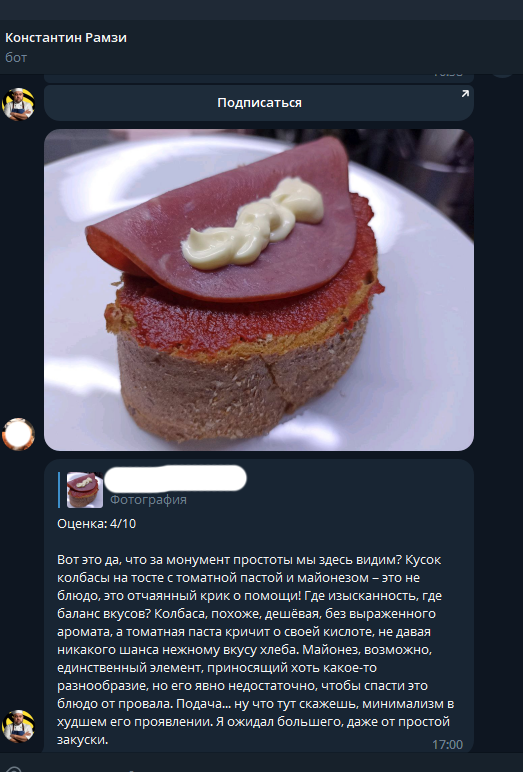Viewport: 523px width, 772px height.
Task: Click the round share button cut off at the top right
Action: click(503, 75)
